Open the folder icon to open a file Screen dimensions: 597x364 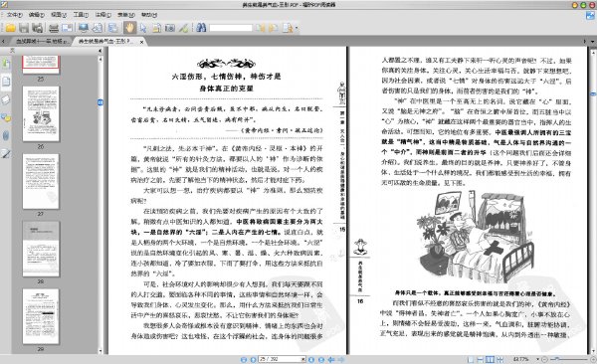tap(10, 28)
